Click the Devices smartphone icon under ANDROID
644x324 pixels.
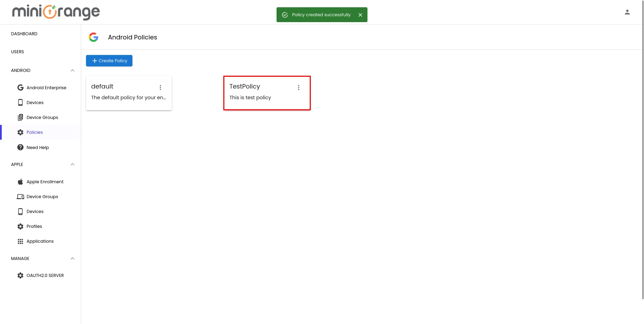[20, 102]
